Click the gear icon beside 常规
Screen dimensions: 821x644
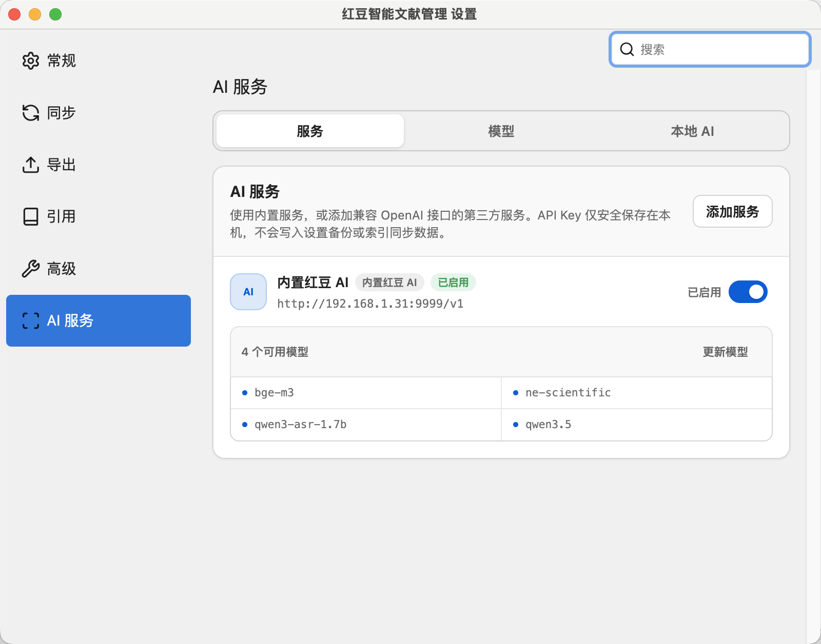[x=31, y=61]
